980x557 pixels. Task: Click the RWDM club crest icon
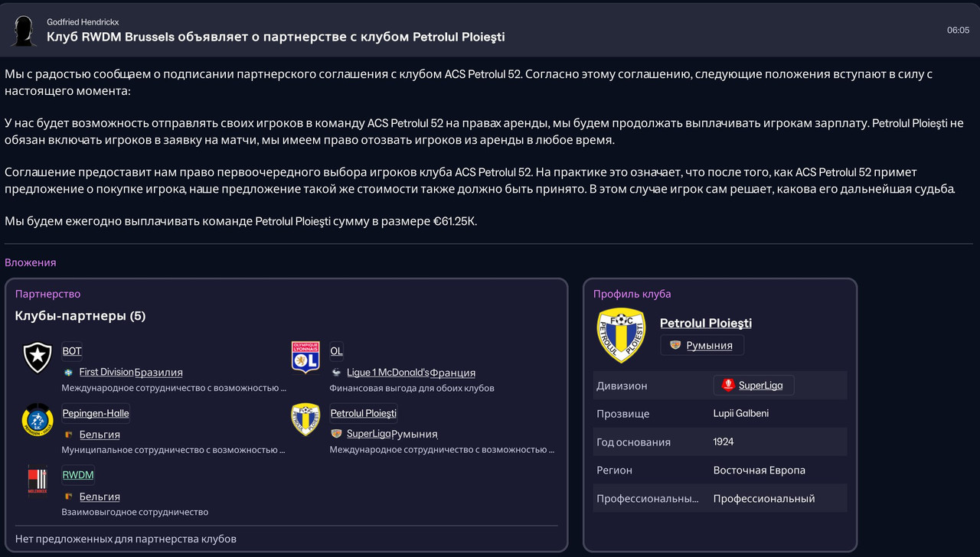coord(38,481)
